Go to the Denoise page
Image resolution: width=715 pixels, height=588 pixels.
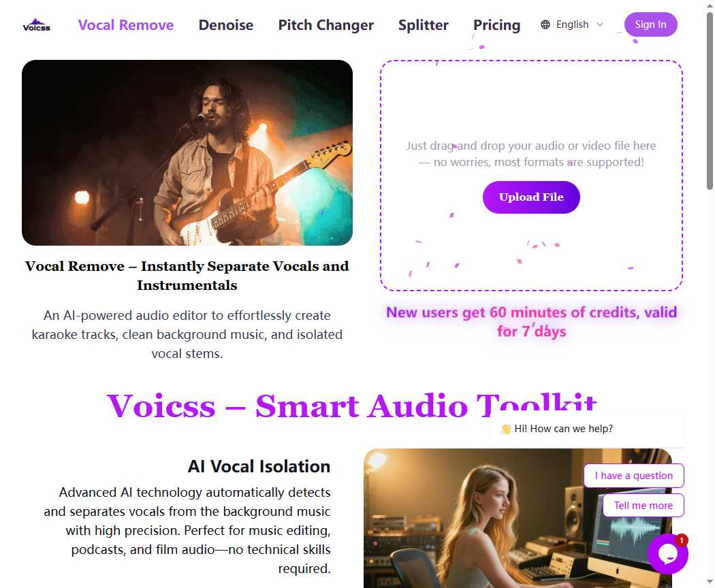[225, 25]
